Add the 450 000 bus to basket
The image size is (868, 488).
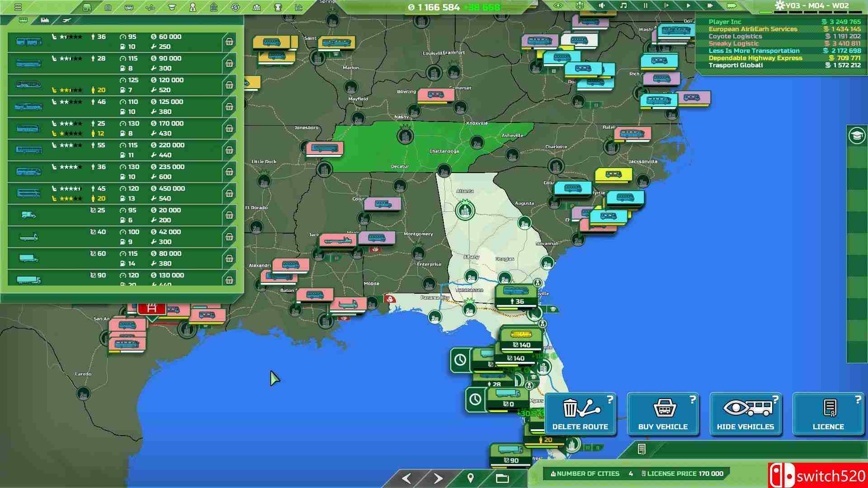tap(229, 194)
